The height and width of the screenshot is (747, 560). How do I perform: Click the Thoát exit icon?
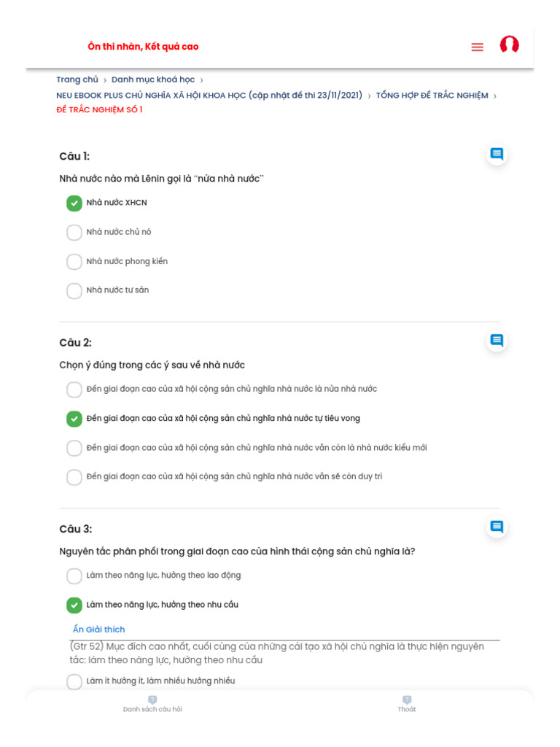[407, 700]
